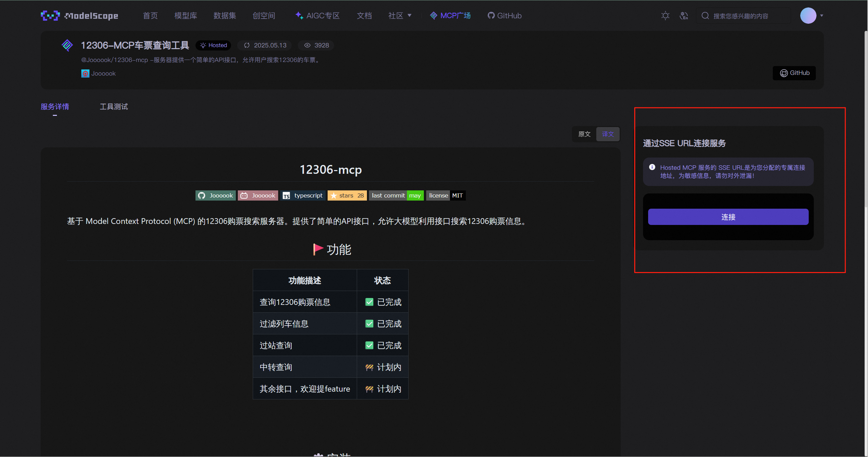Click the 12306-MCP service logo icon

67,45
